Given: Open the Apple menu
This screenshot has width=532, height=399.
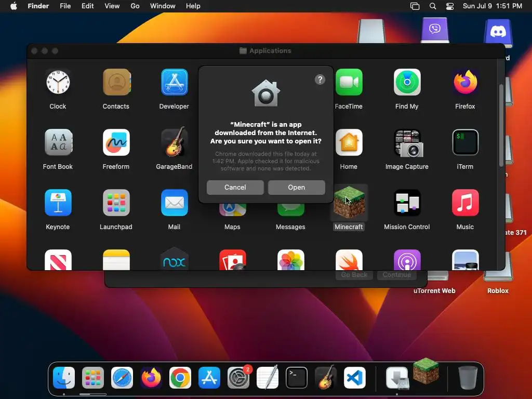Looking at the screenshot, I should pyautogui.click(x=14, y=6).
